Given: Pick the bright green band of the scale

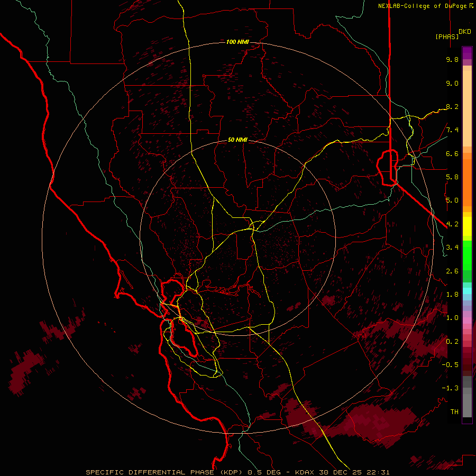Looking at the screenshot, I should (x=467, y=254).
